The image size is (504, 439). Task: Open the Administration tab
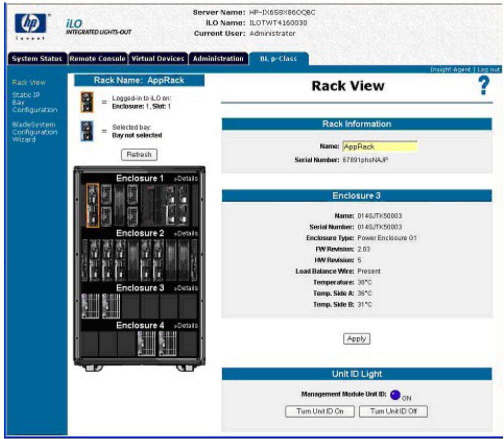[218, 58]
